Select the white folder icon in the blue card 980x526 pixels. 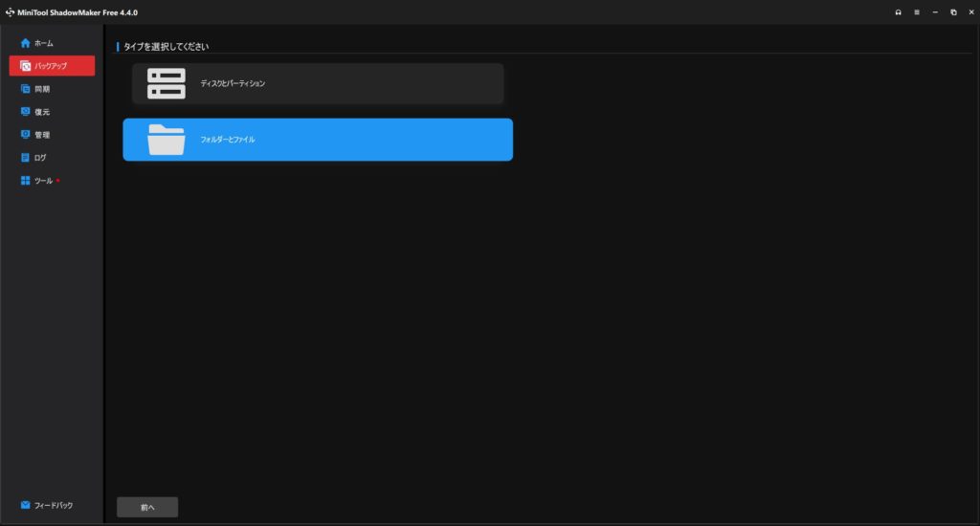pos(166,140)
